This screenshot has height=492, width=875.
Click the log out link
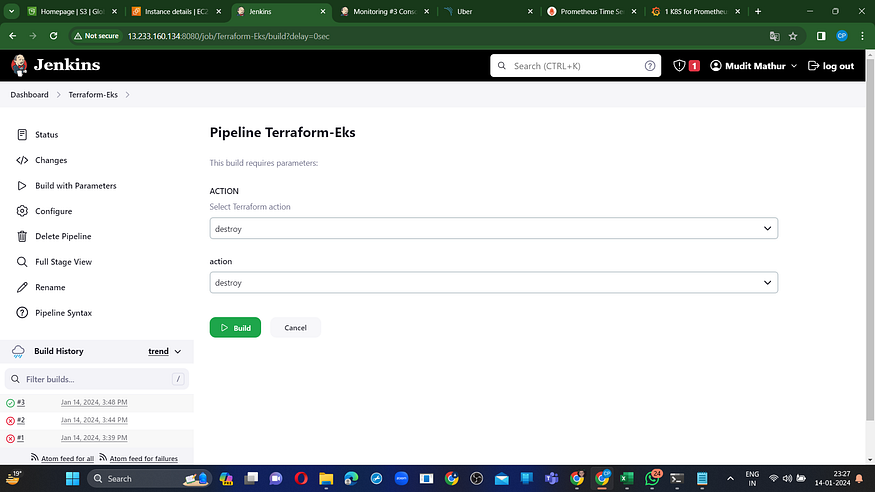(831, 66)
